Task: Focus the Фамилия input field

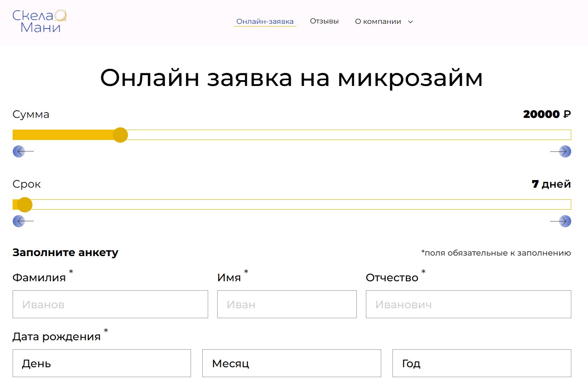Action: 110,304
